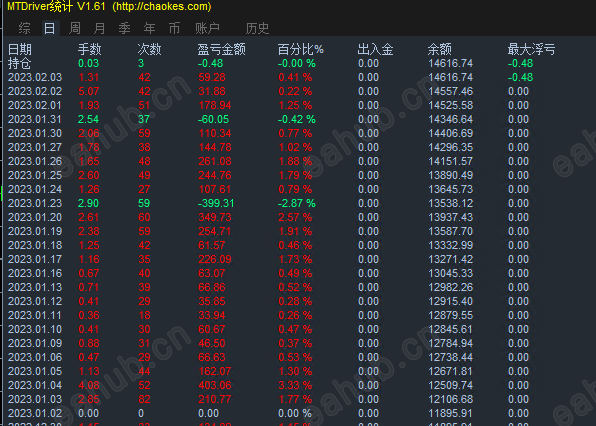Select the 2023.02.03 date row

click(x=35, y=78)
